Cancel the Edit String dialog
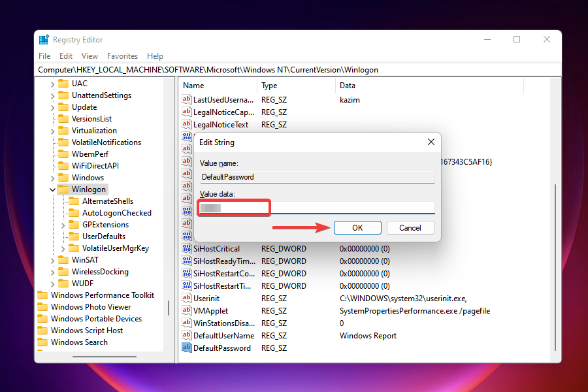 tap(410, 228)
